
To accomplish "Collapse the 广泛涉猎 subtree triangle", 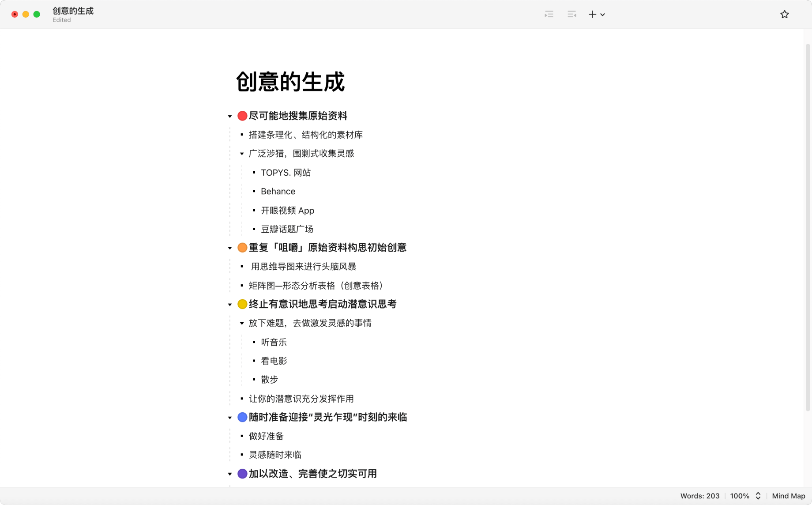I will (241, 154).
